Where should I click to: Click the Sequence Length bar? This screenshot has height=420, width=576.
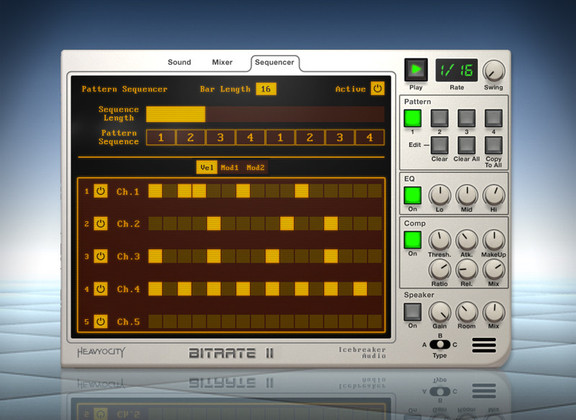[265, 114]
